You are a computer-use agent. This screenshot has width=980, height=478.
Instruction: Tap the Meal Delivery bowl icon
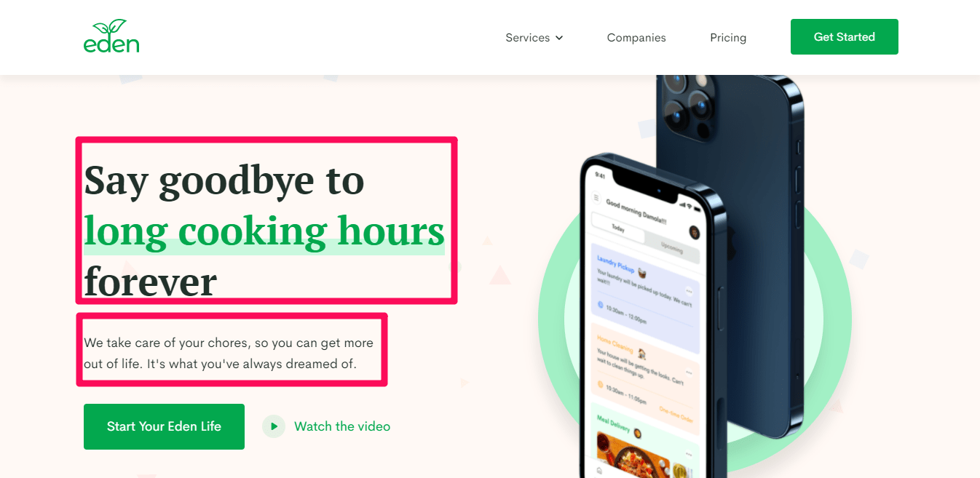pos(637,434)
